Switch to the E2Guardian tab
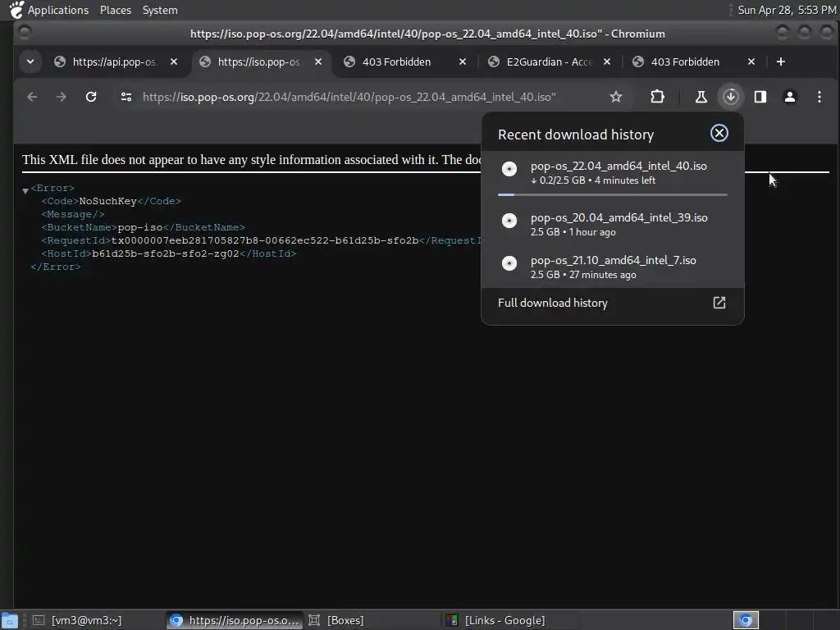This screenshot has height=630, width=840. point(549,62)
